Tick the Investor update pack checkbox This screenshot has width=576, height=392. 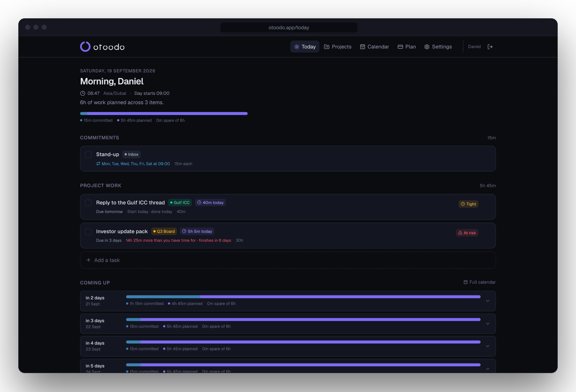pyautogui.click(x=88, y=232)
